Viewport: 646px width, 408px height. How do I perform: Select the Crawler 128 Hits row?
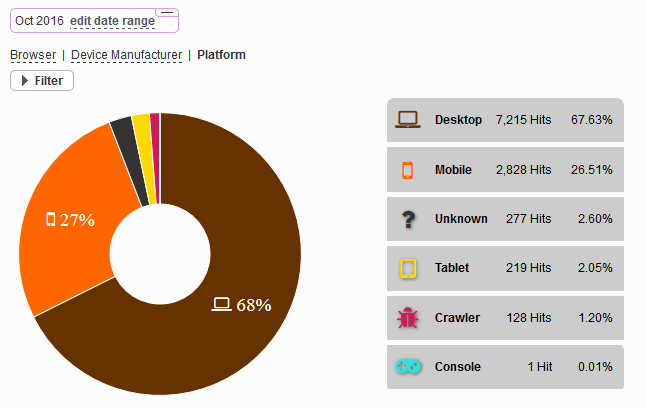click(x=505, y=318)
